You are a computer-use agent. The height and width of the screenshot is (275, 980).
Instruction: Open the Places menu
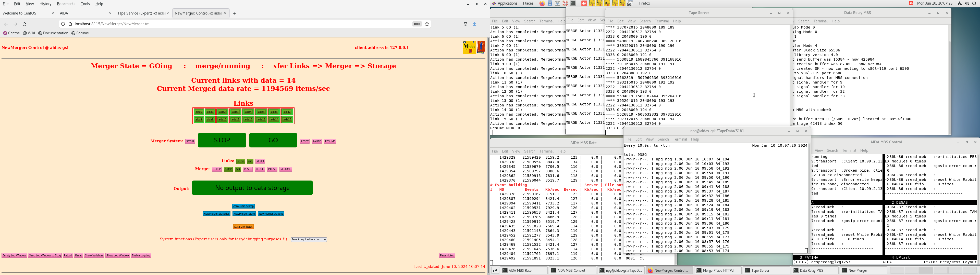pyautogui.click(x=528, y=3)
